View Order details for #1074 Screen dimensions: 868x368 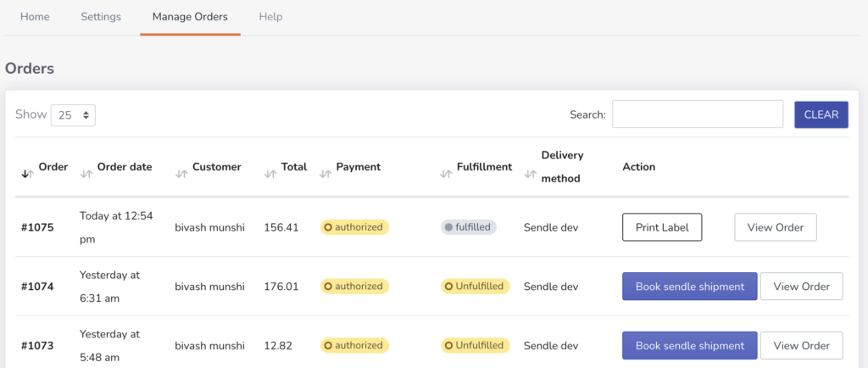801,287
